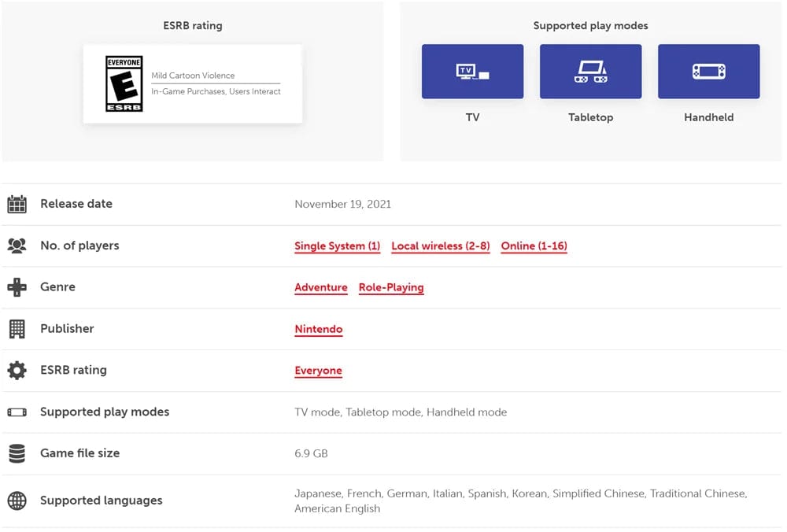Screen dimensions: 787x532
Task: Click the ESRB Everyone rating badge image
Action: tap(124, 83)
